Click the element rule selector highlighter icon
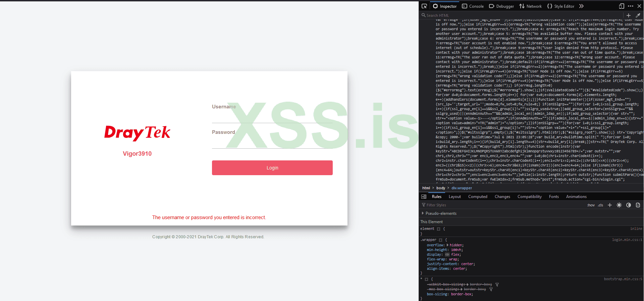Viewport: 644px width, 301px height. 439,229
